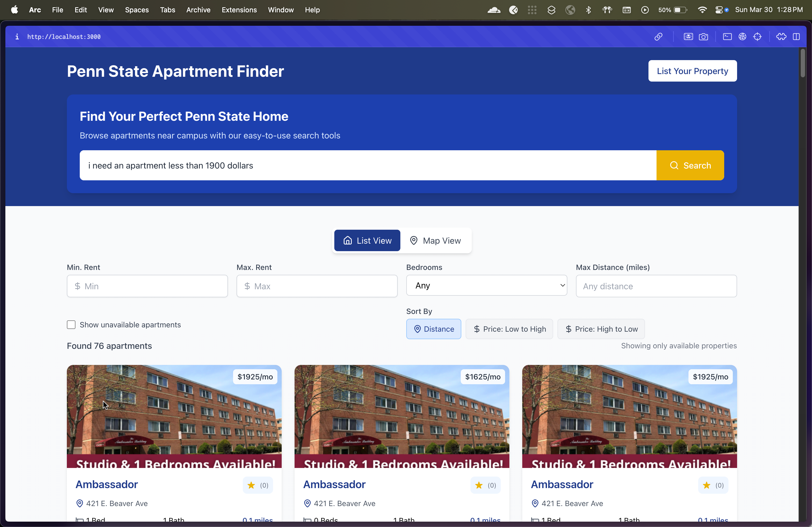
Task: Enable Show unavailable apartments checkbox
Action: click(71, 324)
